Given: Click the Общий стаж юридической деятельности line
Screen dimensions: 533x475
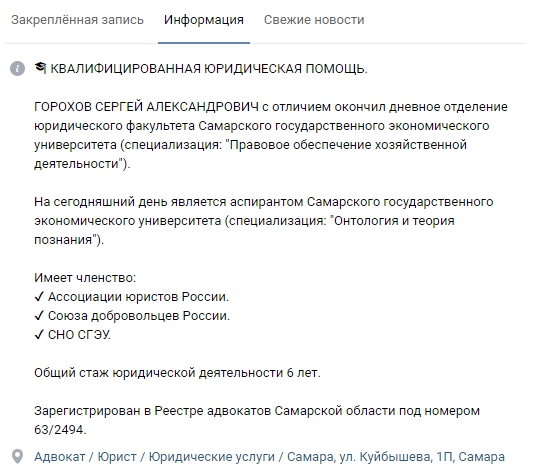Looking at the screenshot, I should coord(177,373).
